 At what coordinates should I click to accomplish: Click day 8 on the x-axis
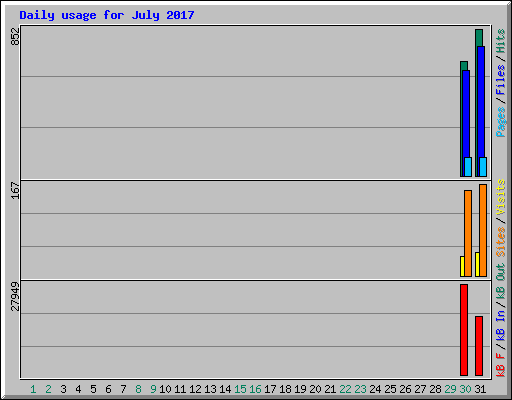click(x=138, y=389)
